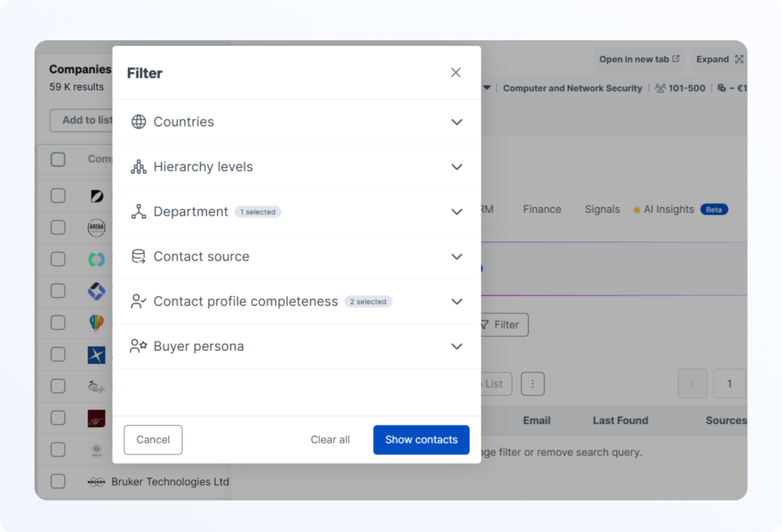Open the three-dot more options menu

(533, 384)
